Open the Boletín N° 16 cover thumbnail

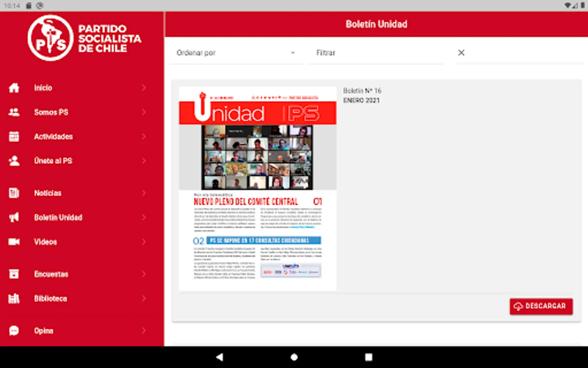[x=258, y=189]
